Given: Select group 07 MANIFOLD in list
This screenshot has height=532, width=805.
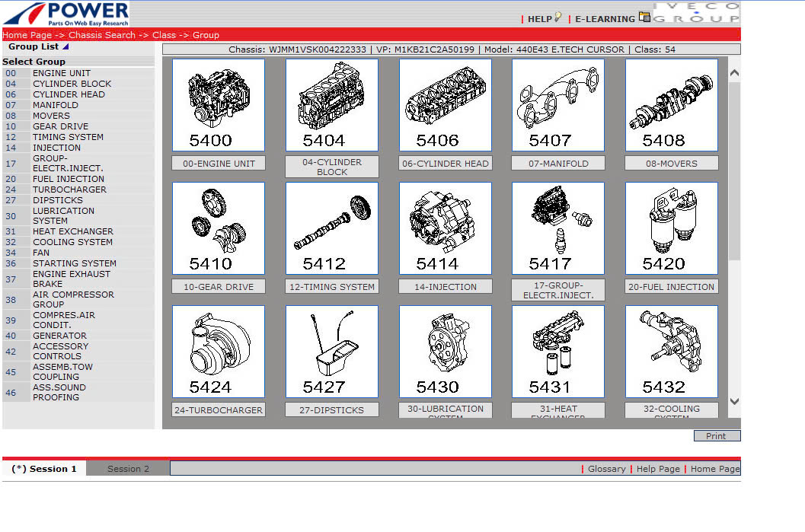Looking at the screenshot, I should (78, 105).
